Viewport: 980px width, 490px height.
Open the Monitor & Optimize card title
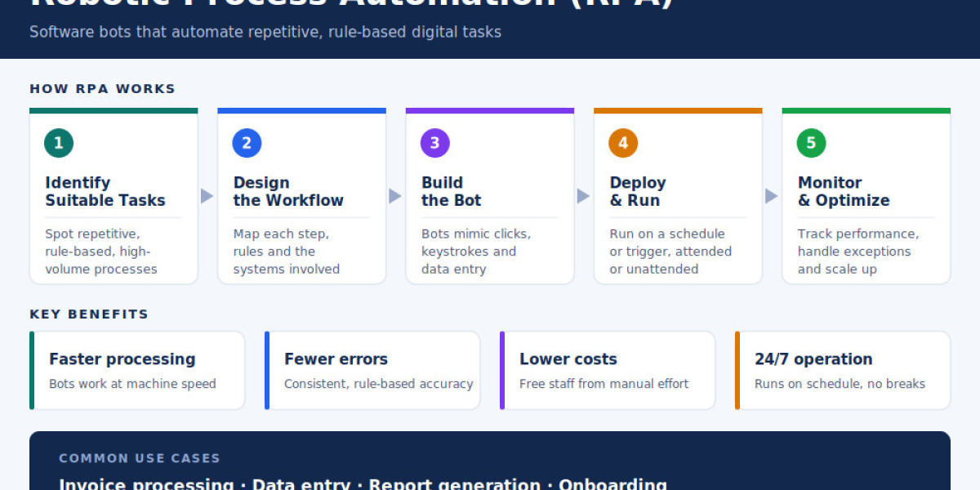pyautogui.click(x=844, y=191)
